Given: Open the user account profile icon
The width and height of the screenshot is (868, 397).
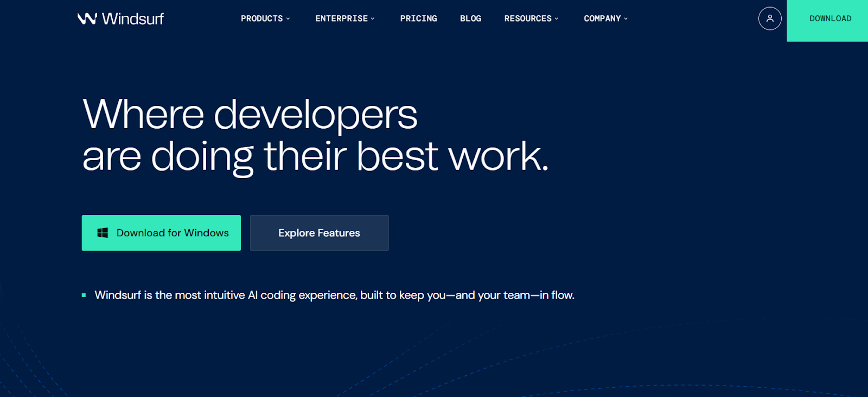Looking at the screenshot, I should tap(770, 18).
